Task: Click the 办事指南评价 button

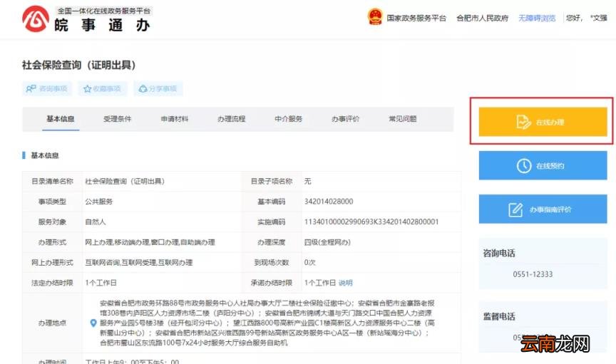Action: pyautogui.click(x=543, y=209)
